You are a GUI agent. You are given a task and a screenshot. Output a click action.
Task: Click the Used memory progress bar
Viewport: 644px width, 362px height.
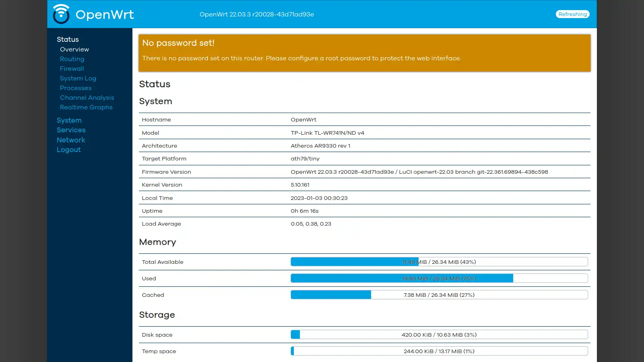click(x=439, y=278)
